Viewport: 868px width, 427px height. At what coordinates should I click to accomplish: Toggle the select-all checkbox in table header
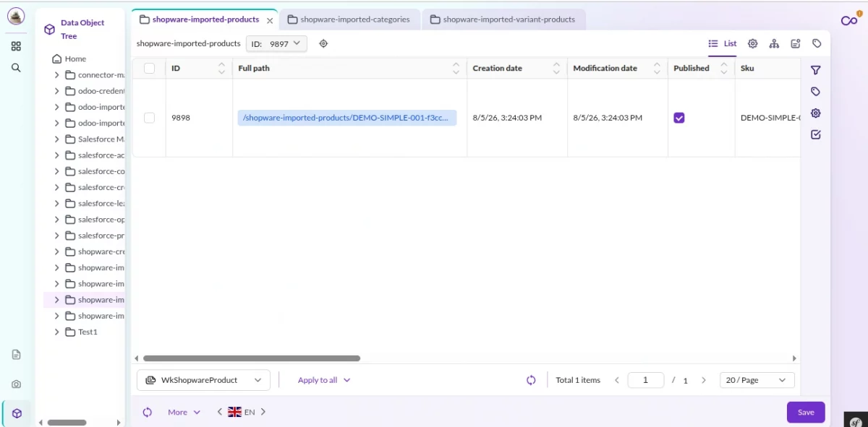tap(149, 68)
